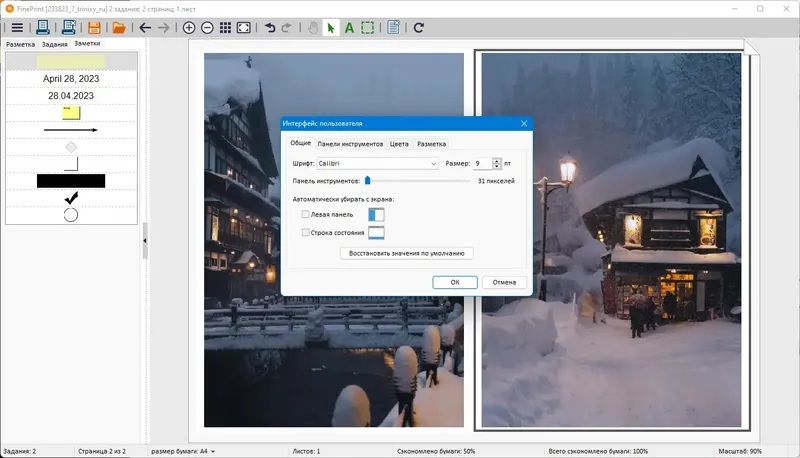Select the green text annotation tool
The width and height of the screenshot is (800, 458).
tap(349, 28)
